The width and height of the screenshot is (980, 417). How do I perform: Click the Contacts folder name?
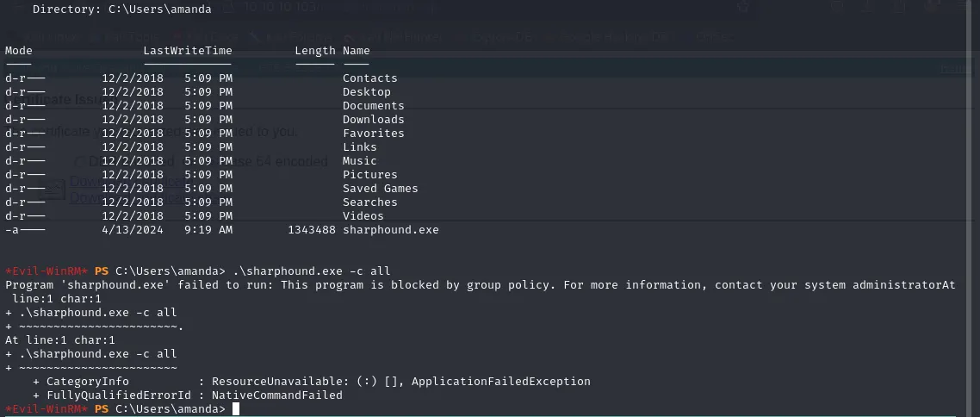coord(369,78)
